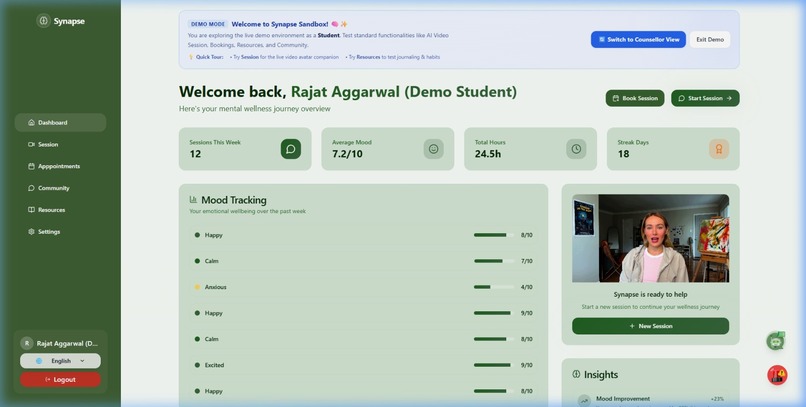Open the green chatbot floating icon
The width and height of the screenshot is (806, 407).
coord(776,341)
